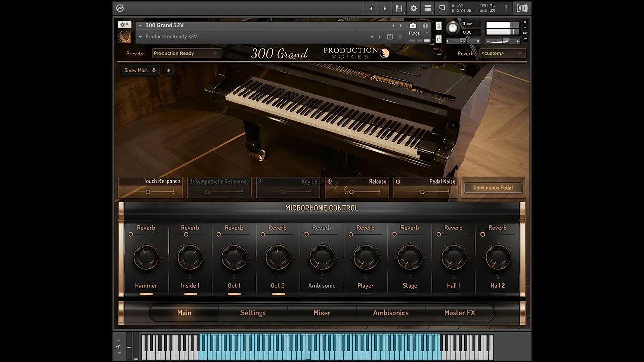Switch to the Master FX tab
This screenshot has width=644, height=362.
pyautogui.click(x=460, y=313)
